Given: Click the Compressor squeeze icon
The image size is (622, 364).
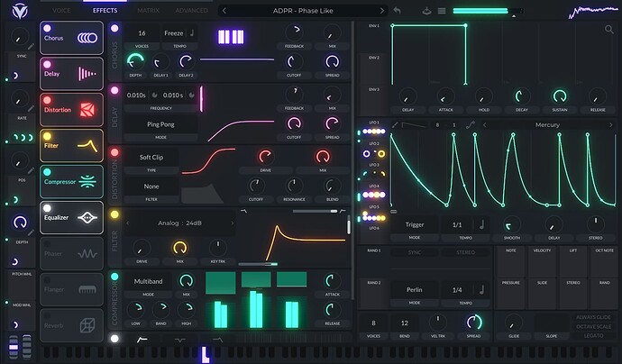Looking at the screenshot, I should point(87,182).
